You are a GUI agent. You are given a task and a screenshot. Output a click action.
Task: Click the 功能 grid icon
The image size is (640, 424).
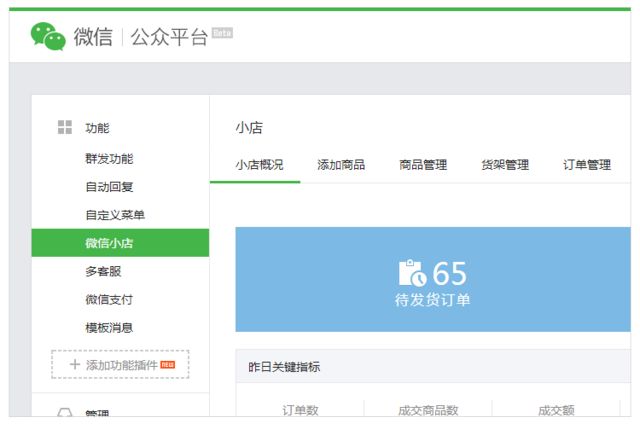click(65, 127)
